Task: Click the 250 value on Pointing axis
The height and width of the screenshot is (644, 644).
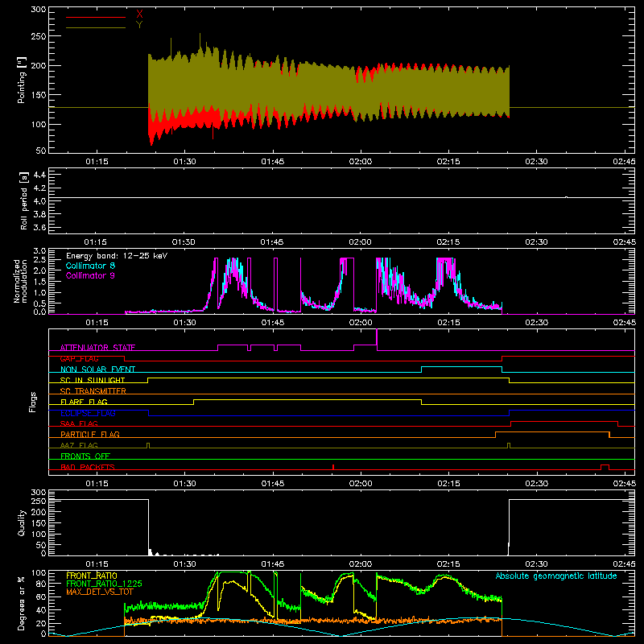Action: 38,36
